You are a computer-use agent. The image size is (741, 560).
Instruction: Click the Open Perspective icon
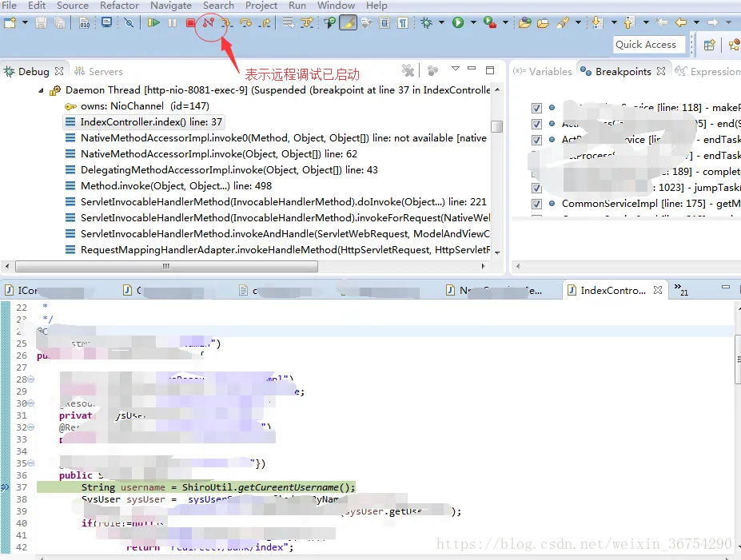coord(709,45)
